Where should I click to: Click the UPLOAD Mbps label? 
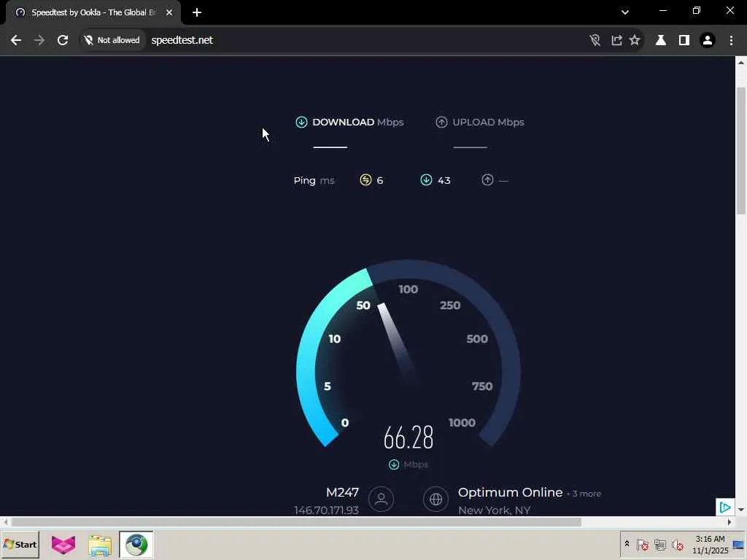[488, 122]
